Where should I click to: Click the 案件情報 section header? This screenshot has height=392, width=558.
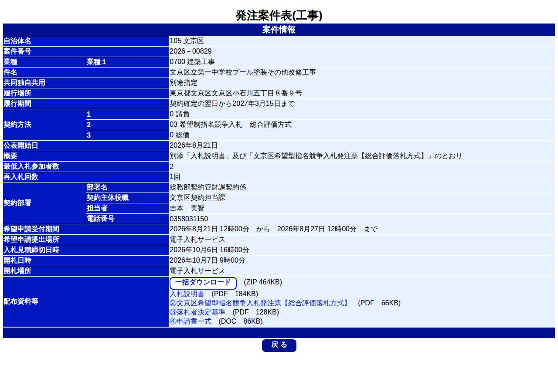(x=279, y=30)
